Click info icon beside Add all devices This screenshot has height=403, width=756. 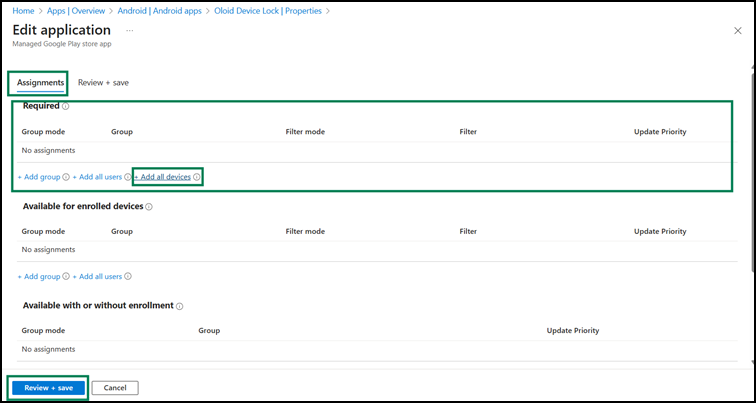[x=197, y=177]
